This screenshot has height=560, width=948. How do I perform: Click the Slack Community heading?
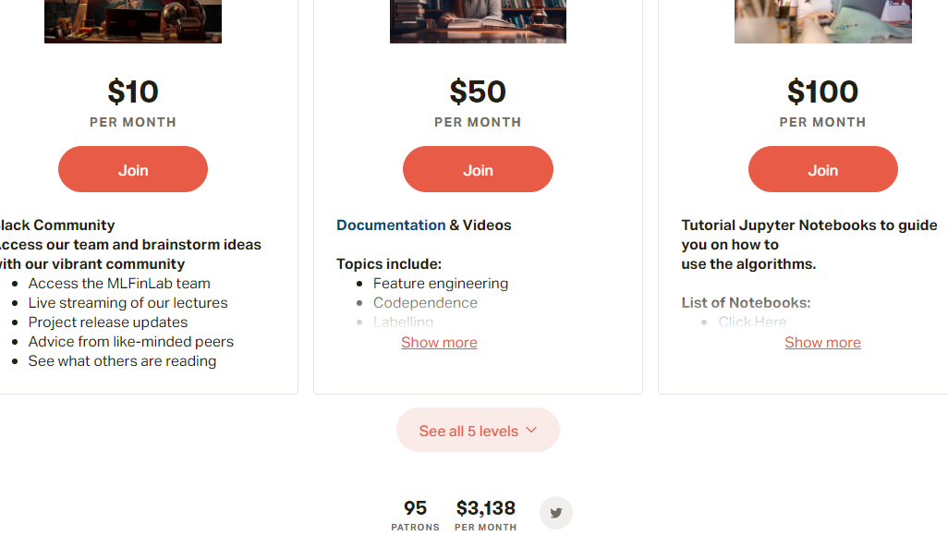[57, 225]
